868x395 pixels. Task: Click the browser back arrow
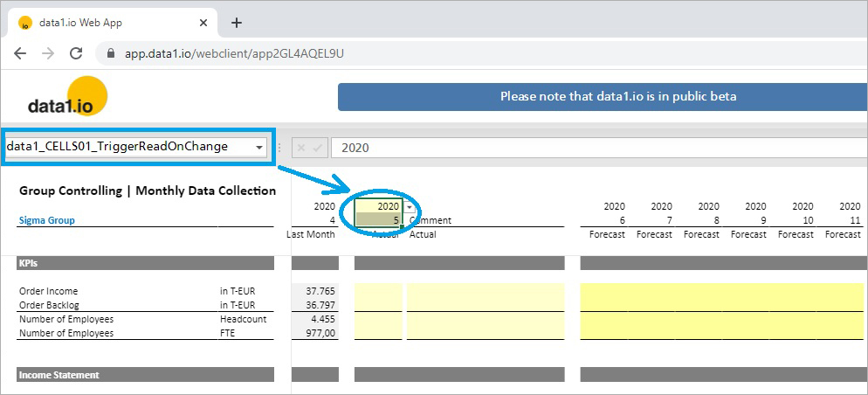pos(20,53)
